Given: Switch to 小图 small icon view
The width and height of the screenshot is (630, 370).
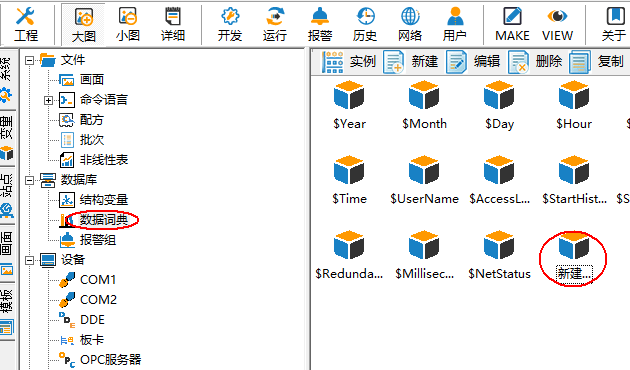Looking at the screenshot, I should 128,24.
